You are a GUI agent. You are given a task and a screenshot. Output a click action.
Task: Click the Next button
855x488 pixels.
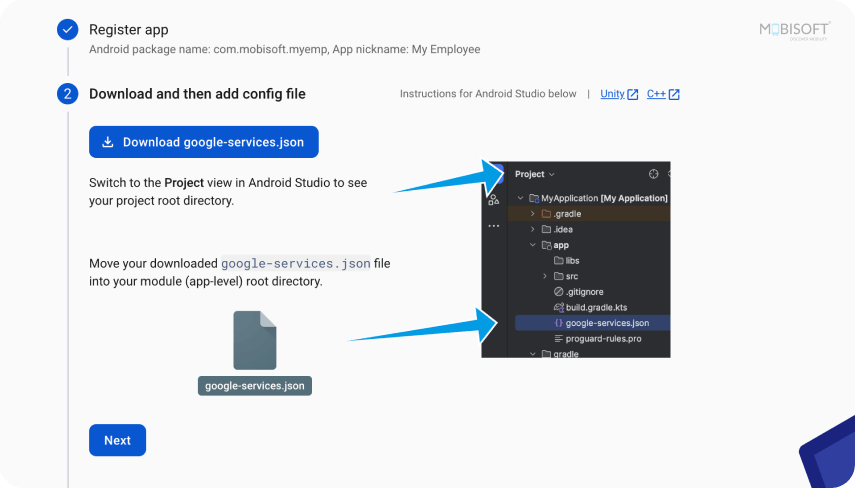click(x=117, y=440)
